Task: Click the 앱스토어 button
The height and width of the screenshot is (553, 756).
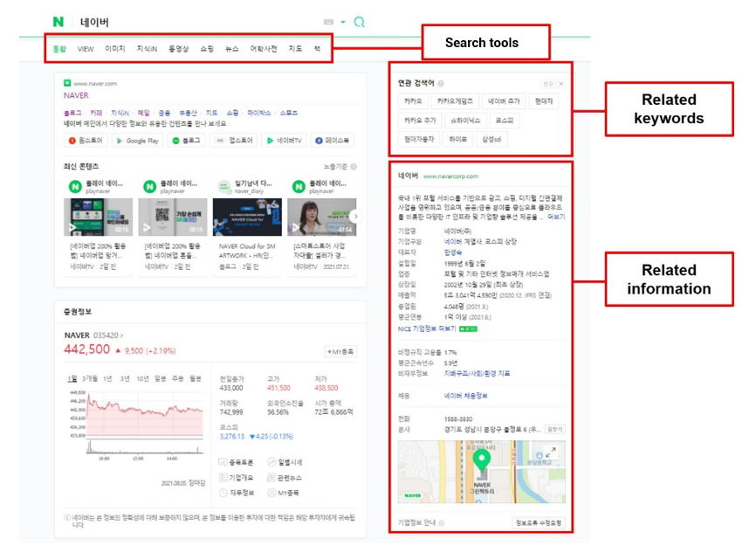Action: (x=234, y=141)
